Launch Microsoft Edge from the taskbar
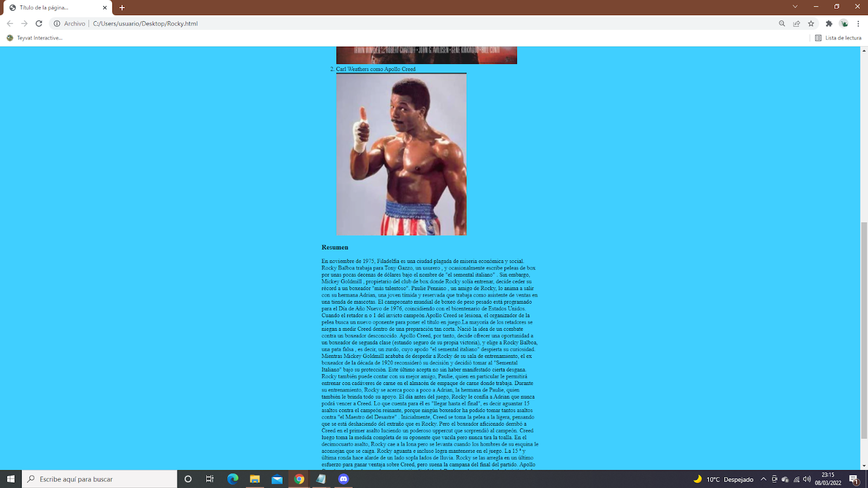The image size is (868, 488). (x=233, y=479)
